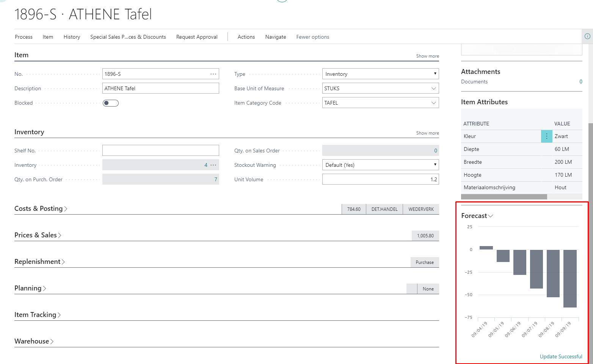Click the None planning summary value

428,289
